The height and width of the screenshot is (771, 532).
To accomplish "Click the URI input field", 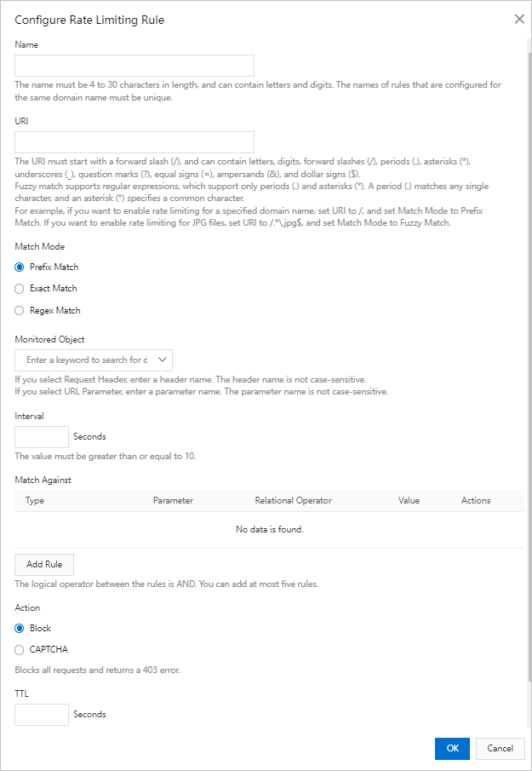I will pos(134,142).
